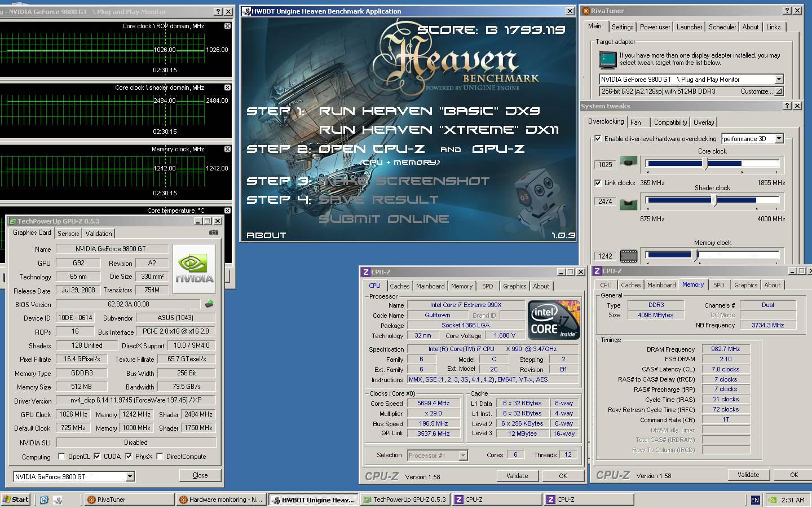Switch to Validation tab in GPU-Z
812x508 pixels.
pos(99,234)
